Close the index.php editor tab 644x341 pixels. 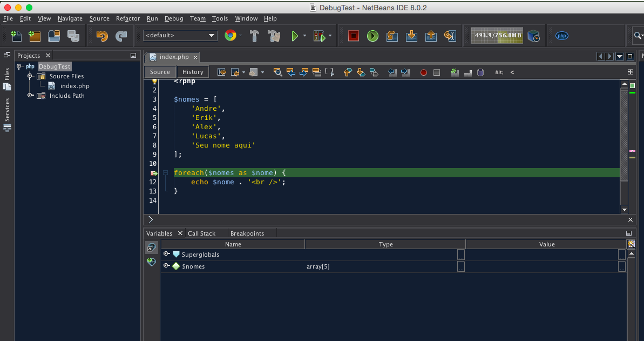click(x=195, y=58)
